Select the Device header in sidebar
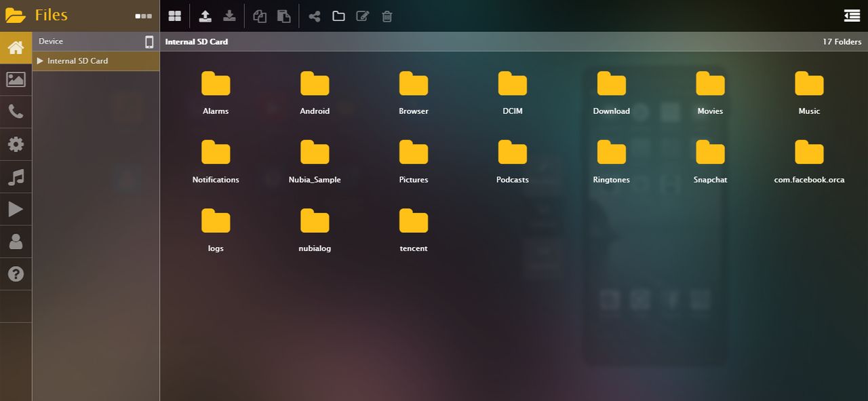Screen dimensions: 868x401 click(x=51, y=41)
